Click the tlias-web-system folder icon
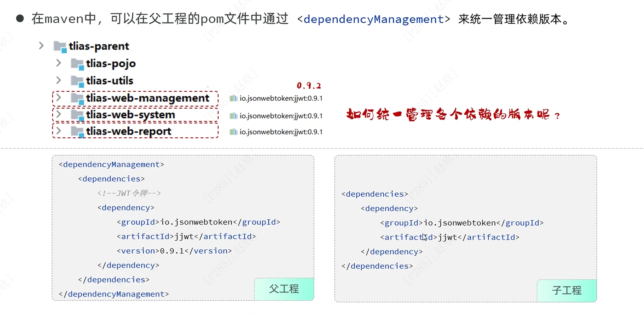This screenshot has width=644, height=313. (x=77, y=115)
